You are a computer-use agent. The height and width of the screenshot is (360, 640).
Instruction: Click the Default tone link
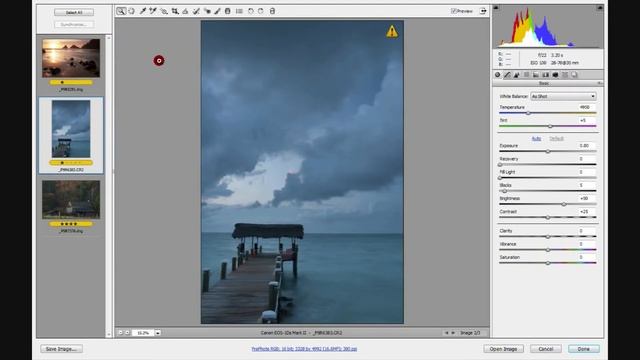(556, 139)
